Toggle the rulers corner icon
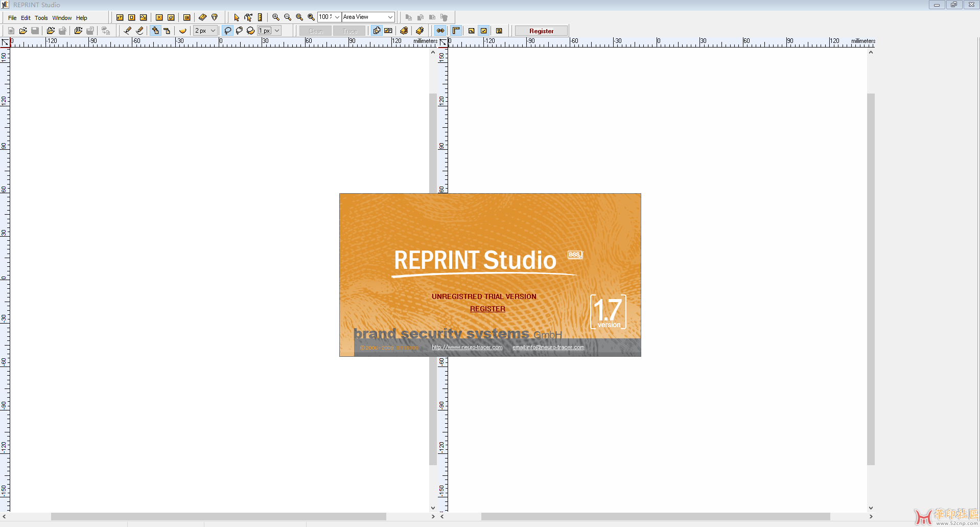 point(456,31)
